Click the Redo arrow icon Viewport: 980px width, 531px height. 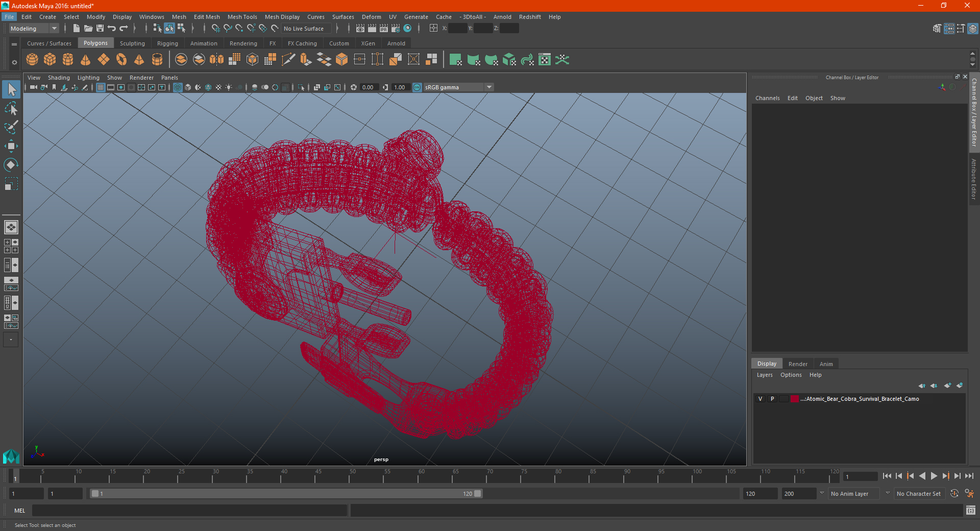(x=124, y=29)
